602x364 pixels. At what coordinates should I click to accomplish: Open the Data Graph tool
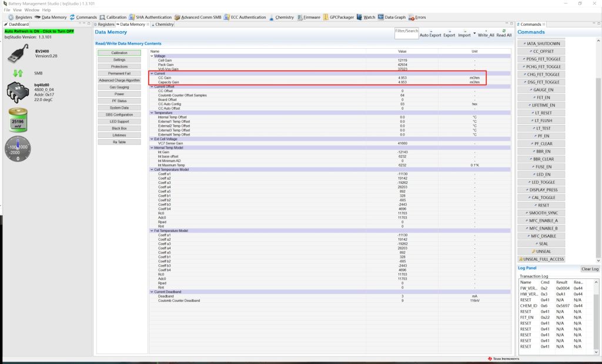[x=392, y=17]
